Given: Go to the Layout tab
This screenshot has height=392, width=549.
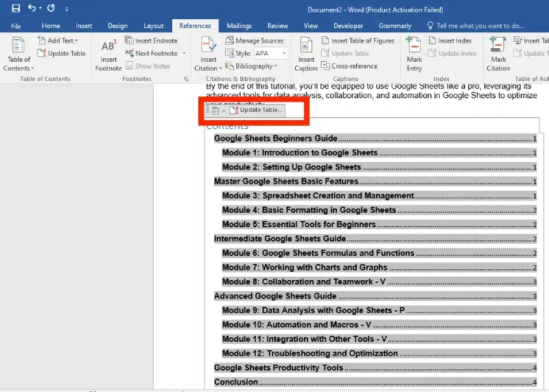Looking at the screenshot, I should click(153, 26).
